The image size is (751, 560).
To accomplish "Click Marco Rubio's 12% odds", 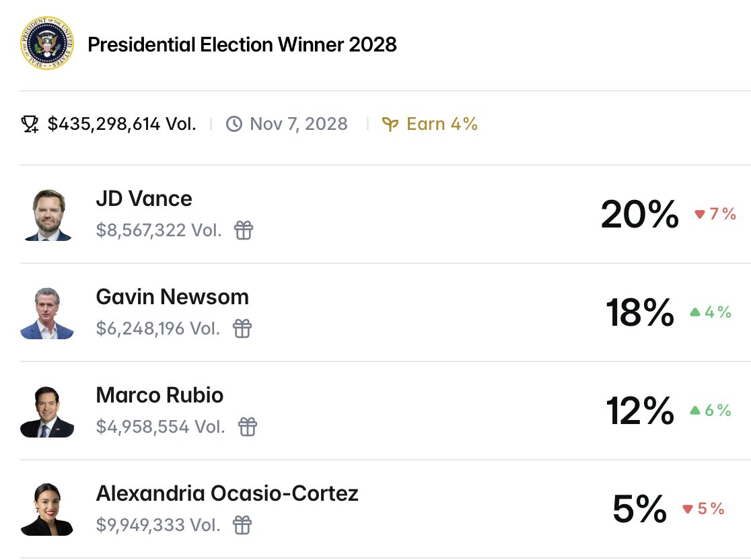I will tap(639, 411).
